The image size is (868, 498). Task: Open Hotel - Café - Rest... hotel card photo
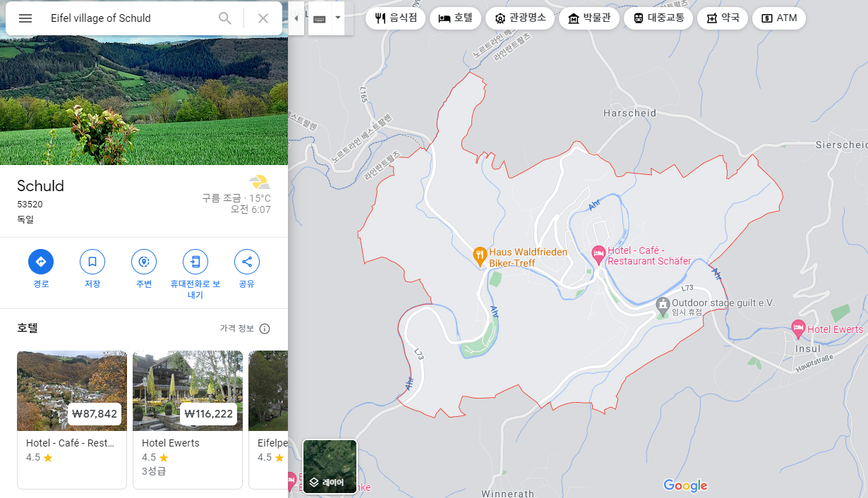click(72, 391)
